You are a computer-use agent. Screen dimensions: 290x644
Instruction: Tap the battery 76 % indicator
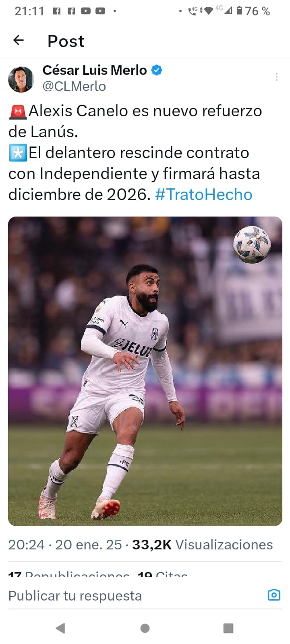pyautogui.click(x=253, y=11)
